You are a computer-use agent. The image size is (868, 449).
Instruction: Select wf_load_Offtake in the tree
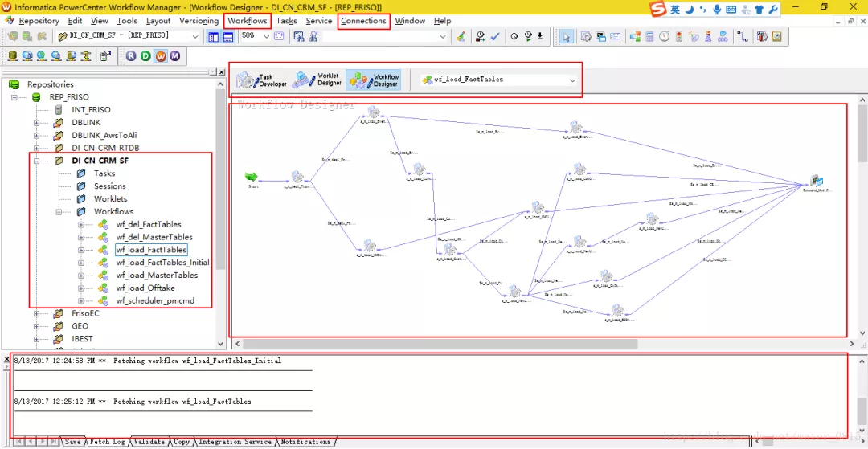tap(145, 288)
